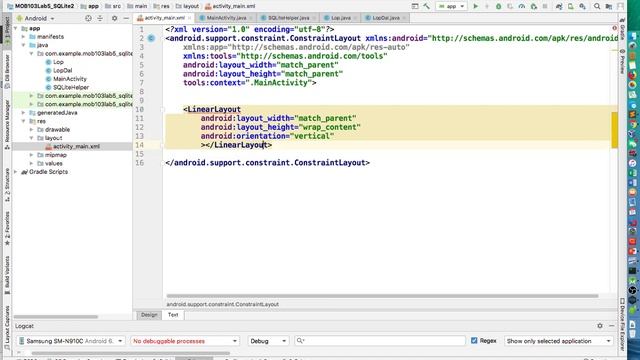Switch to SQLiteHelper.java editor tab

(x=288, y=18)
